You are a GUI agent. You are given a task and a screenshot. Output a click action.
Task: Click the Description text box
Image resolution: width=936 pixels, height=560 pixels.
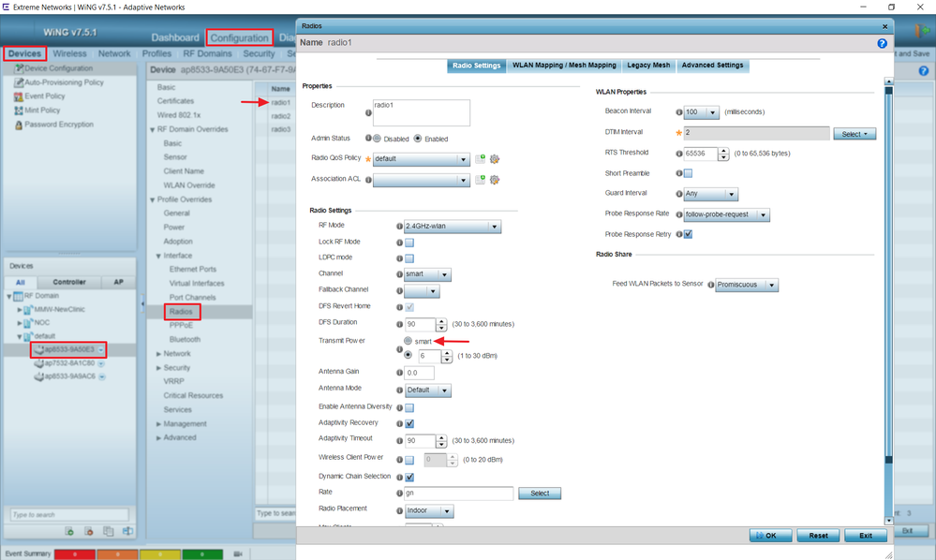422,112
